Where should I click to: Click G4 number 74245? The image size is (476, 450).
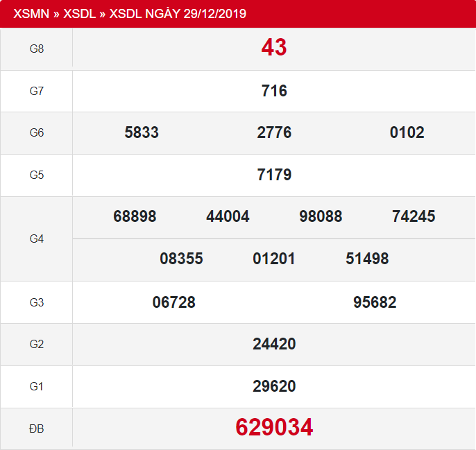pyautogui.click(x=414, y=217)
